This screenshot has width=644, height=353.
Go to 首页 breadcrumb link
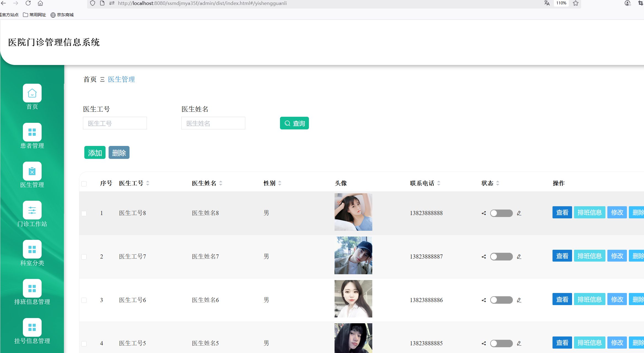click(90, 80)
